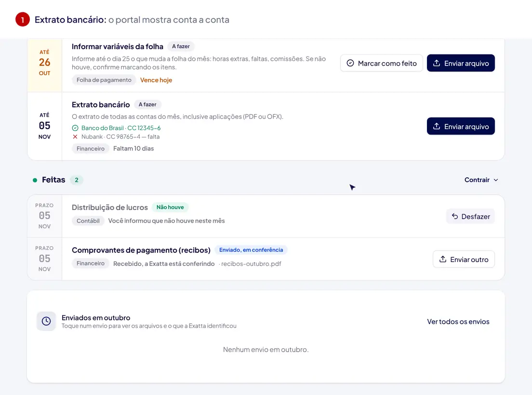Image resolution: width=532 pixels, height=395 pixels.
Task: Click the Distribuição de lucros title
Action: 109,207
